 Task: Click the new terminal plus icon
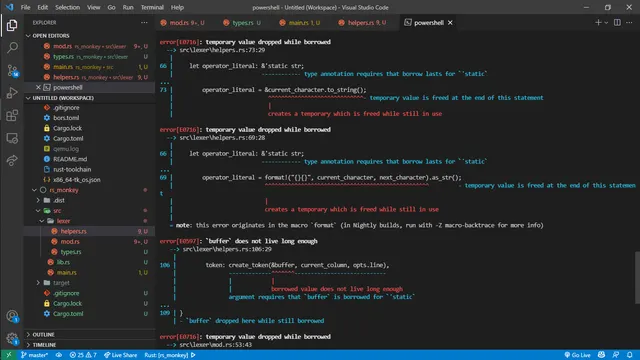coord(598,22)
